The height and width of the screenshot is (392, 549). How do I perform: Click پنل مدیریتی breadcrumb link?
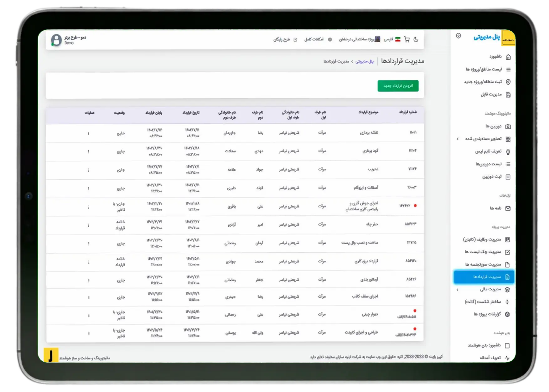[365, 61]
